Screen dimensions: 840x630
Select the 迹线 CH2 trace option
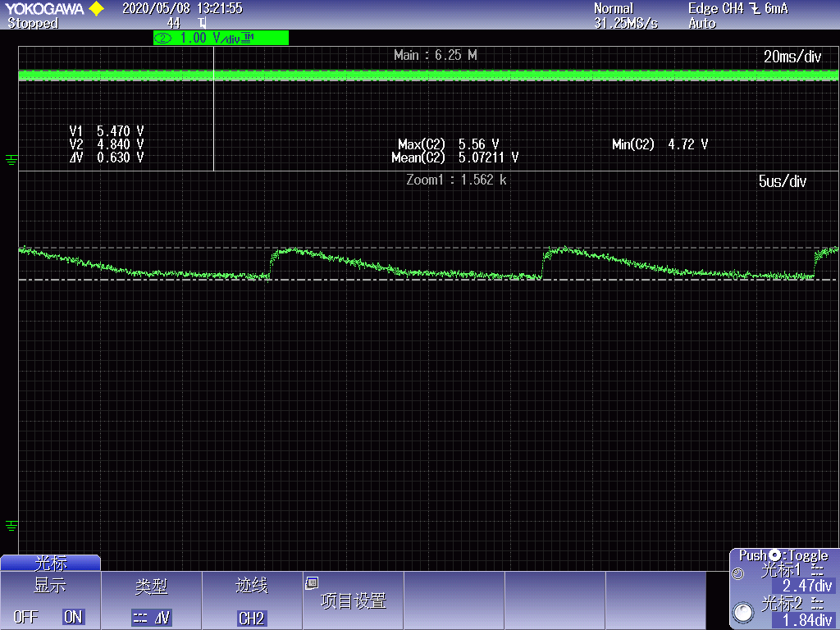click(252, 600)
